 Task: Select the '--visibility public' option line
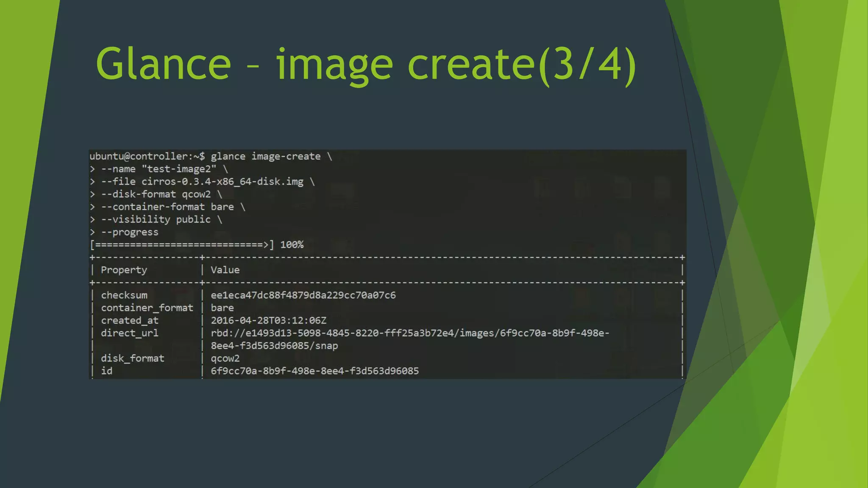(156, 219)
